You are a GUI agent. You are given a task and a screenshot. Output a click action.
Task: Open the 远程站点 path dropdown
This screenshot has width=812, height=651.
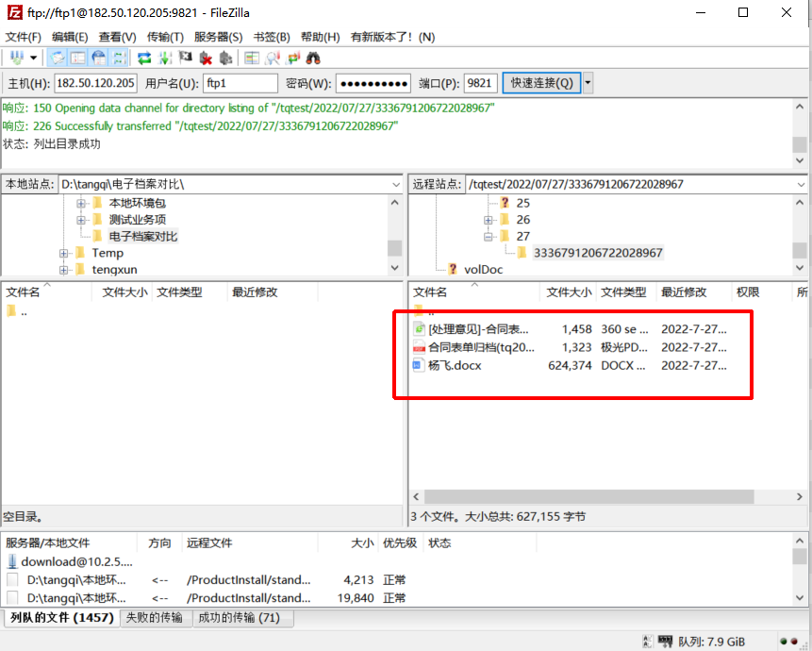tap(801, 184)
